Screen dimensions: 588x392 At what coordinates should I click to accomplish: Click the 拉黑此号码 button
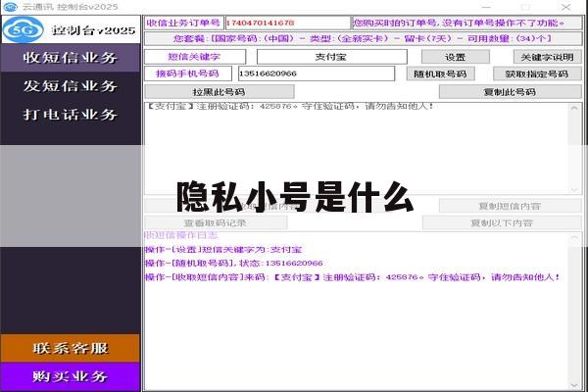tap(219, 92)
